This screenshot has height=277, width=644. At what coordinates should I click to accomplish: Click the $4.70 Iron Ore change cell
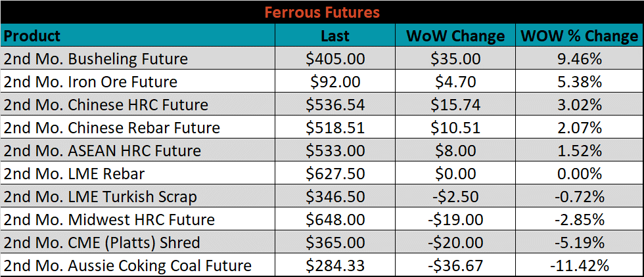click(455, 81)
